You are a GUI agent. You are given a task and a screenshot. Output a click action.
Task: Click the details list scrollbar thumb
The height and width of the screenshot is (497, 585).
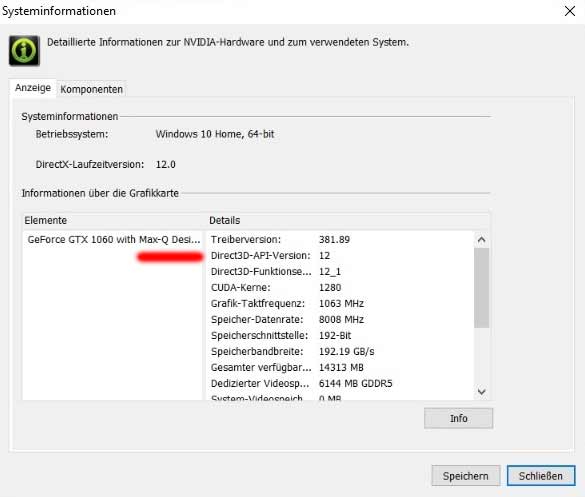coord(481,288)
